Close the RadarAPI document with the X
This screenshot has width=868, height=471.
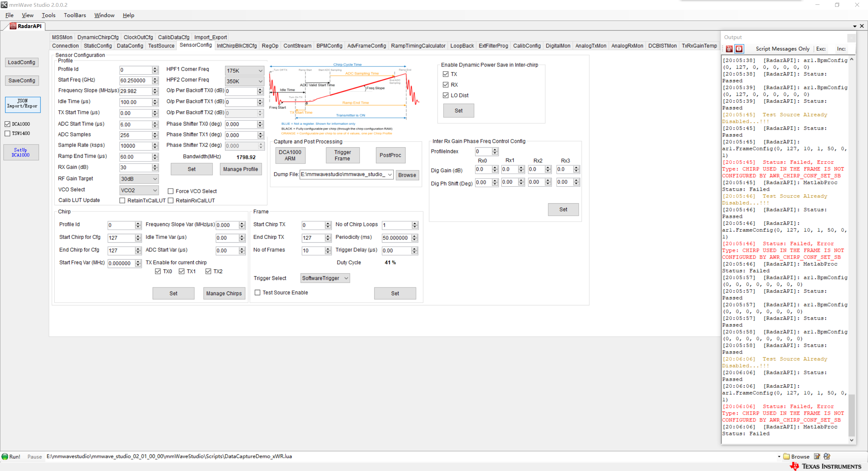click(862, 26)
